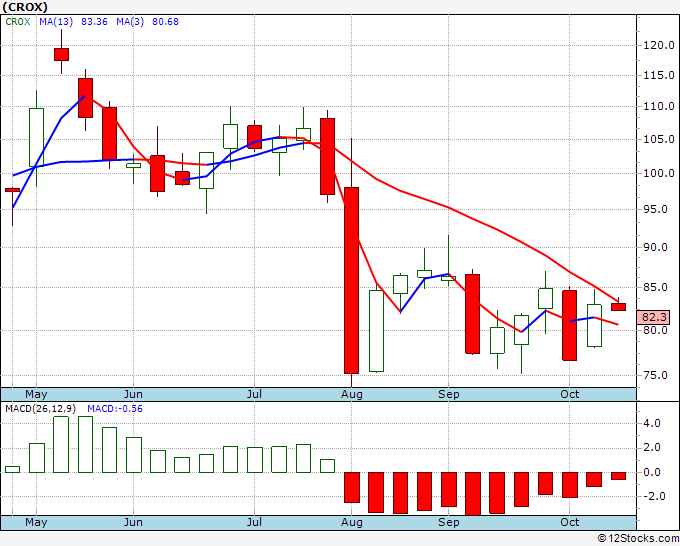Click May on the MACD panel's time axis
Image resolution: width=680 pixels, height=546 pixels.
coord(36,523)
